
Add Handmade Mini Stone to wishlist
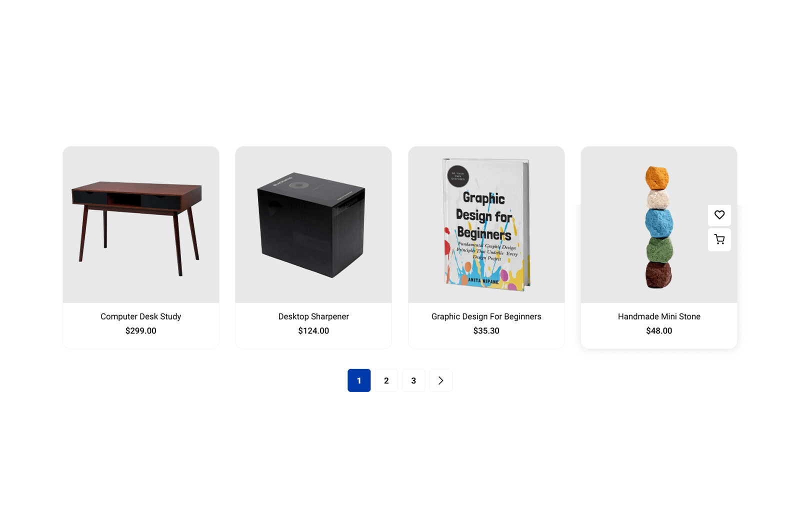pos(719,215)
